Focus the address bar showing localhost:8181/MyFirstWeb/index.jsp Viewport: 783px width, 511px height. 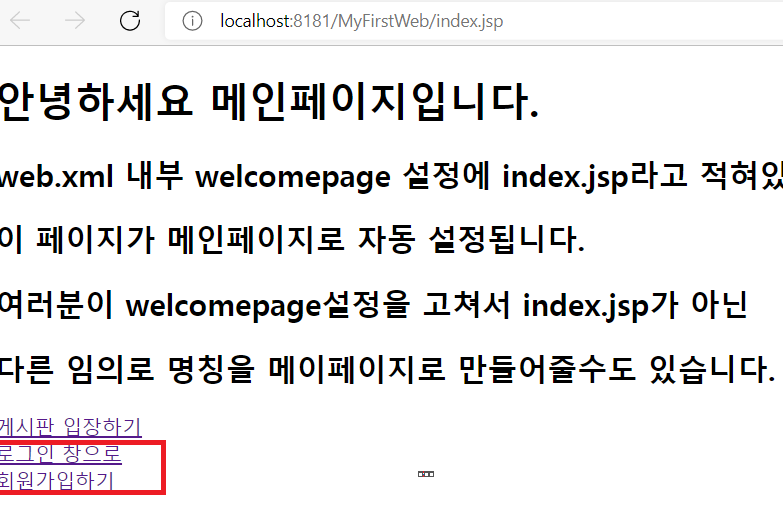coord(474,21)
